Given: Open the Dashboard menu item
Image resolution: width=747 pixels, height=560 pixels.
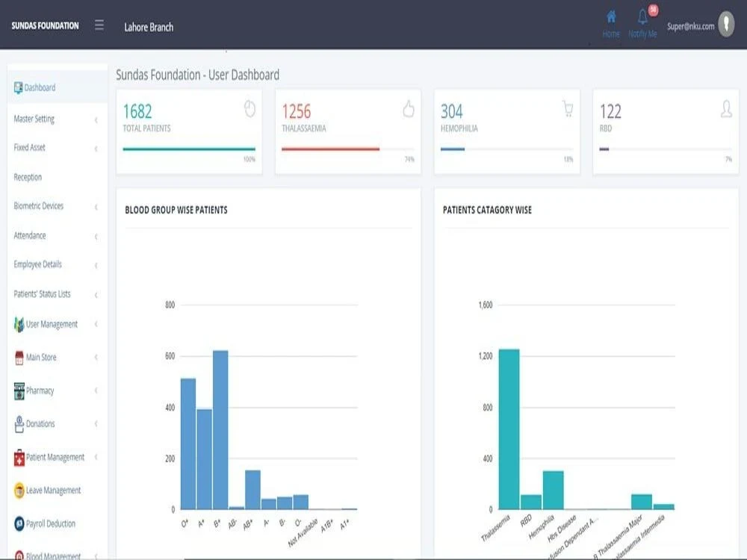Looking at the screenshot, I should pos(58,87).
